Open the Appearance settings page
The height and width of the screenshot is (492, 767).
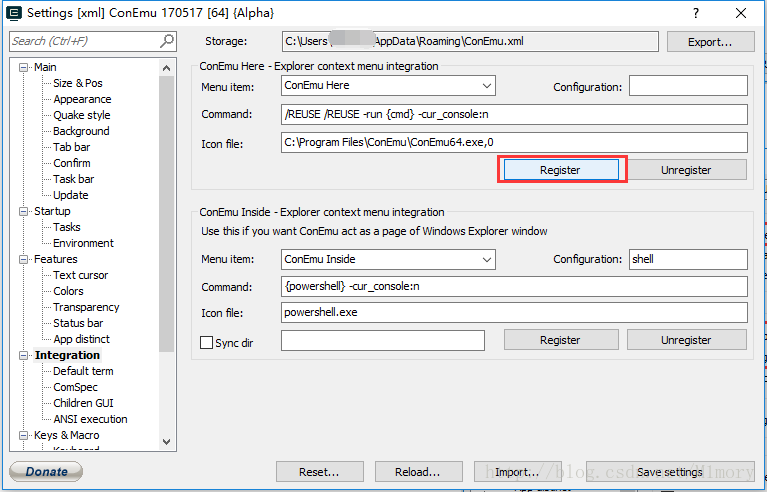tap(82, 99)
